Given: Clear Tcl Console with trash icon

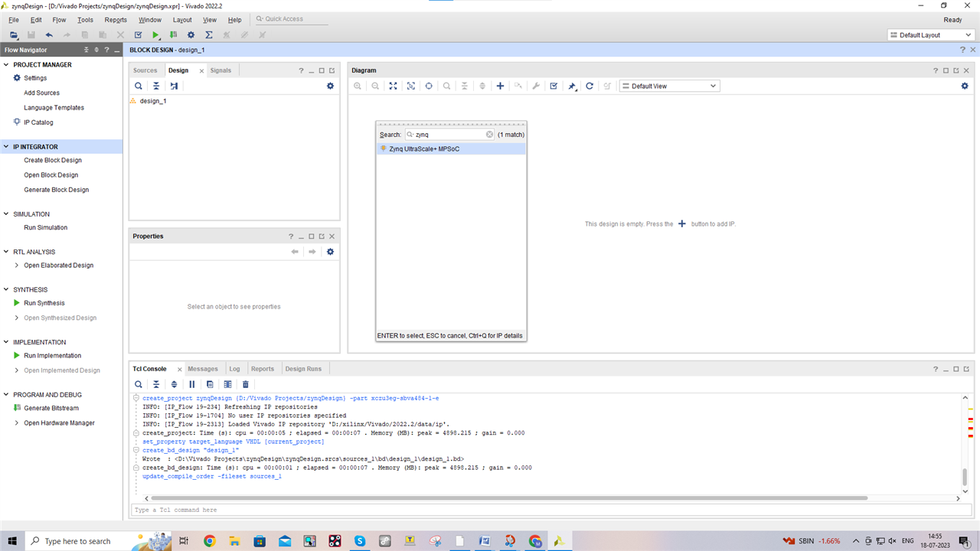Looking at the screenshot, I should pos(246,384).
